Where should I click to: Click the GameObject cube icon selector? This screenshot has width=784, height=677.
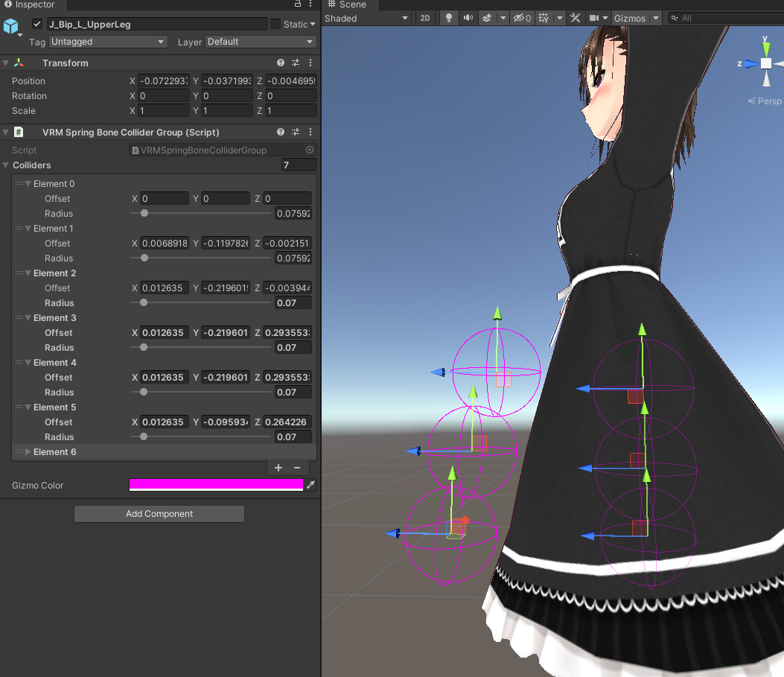click(11, 27)
